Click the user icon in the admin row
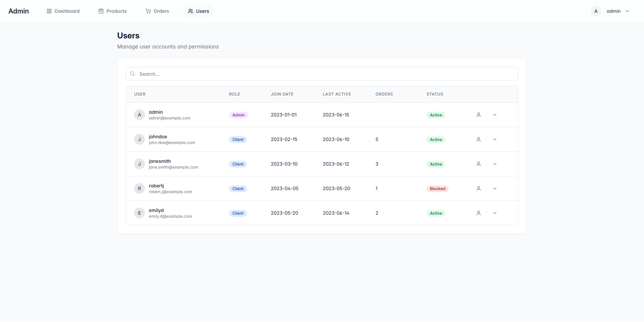The width and height of the screenshot is (644, 321). point(479,115)
